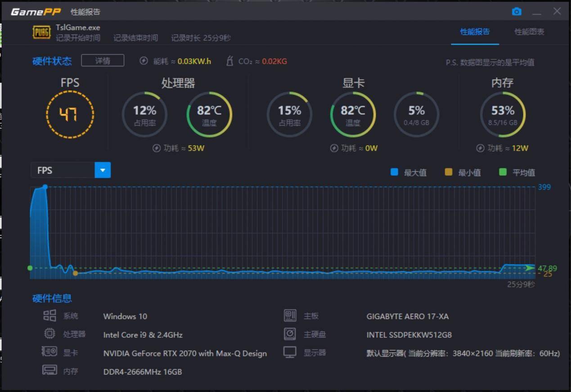Click the memory module icon in hardware info
This screenshot has height=392, width=571.
click(49, 370)
